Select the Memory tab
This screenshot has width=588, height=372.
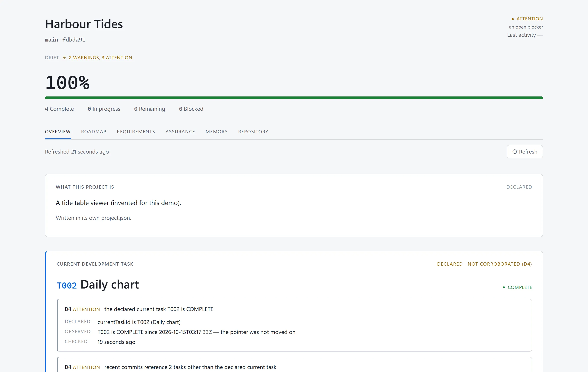(x=217, y=132)
